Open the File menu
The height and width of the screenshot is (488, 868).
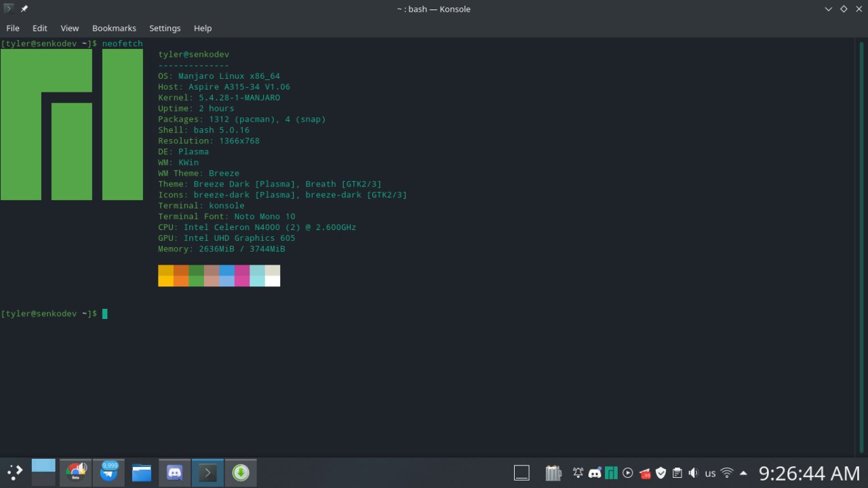[x=13, y=28]
